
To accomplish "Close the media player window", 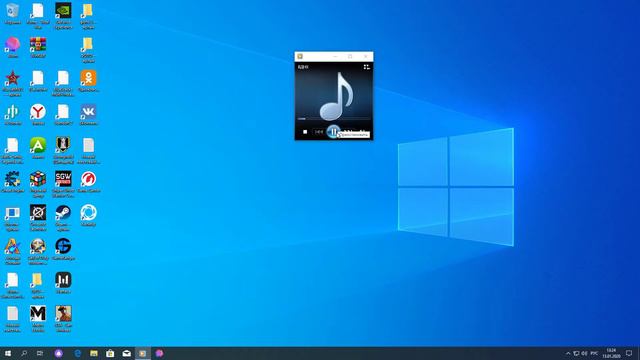I will 366,56.
